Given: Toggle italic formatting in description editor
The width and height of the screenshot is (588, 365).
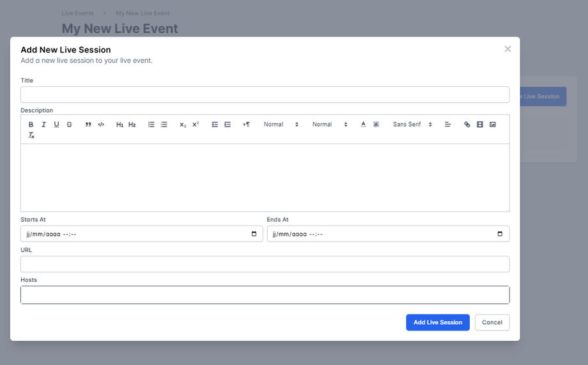Looking at the screenshot, I should pos(43,125).
